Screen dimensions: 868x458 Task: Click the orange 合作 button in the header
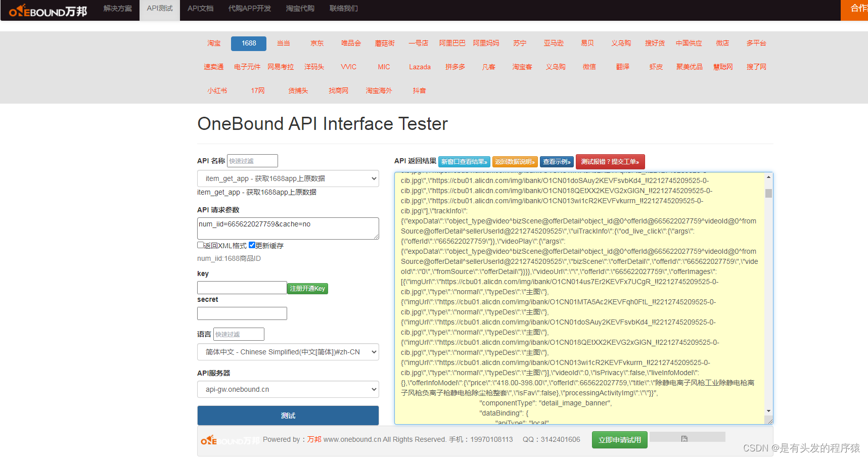[x=854, y=9]
